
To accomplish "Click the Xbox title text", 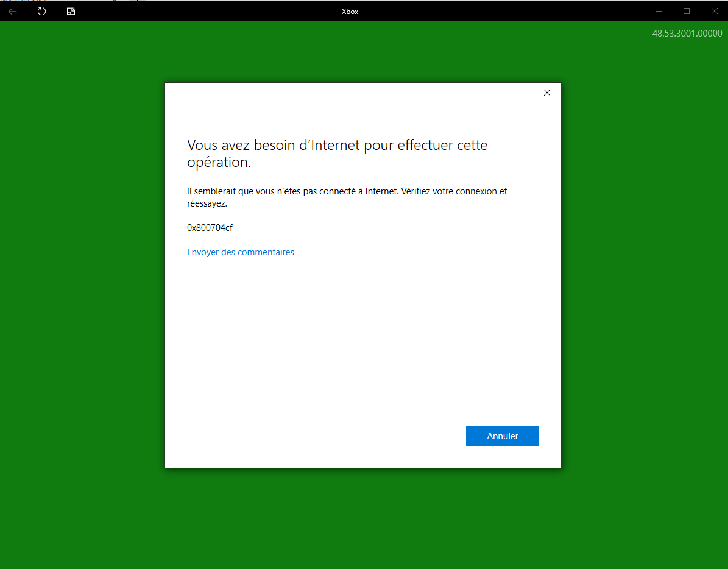I will [x=350, y=12].
